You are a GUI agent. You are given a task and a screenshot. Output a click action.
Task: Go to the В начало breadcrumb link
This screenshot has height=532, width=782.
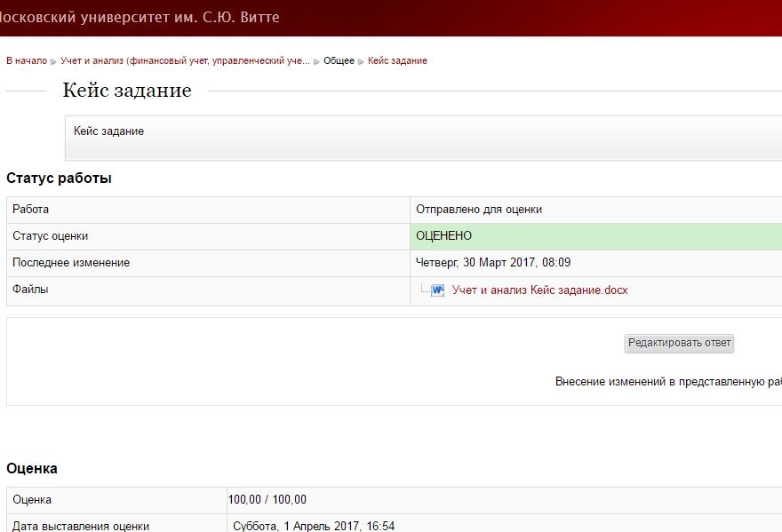(x=27, y=60)
